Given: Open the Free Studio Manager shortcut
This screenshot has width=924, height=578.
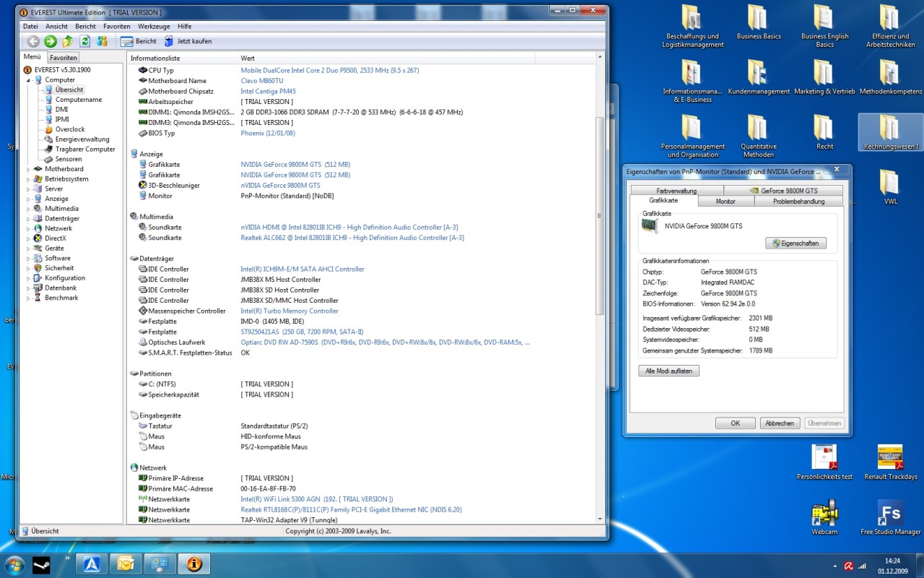Looking at the screenshot, I should click(x=890, y=517).
